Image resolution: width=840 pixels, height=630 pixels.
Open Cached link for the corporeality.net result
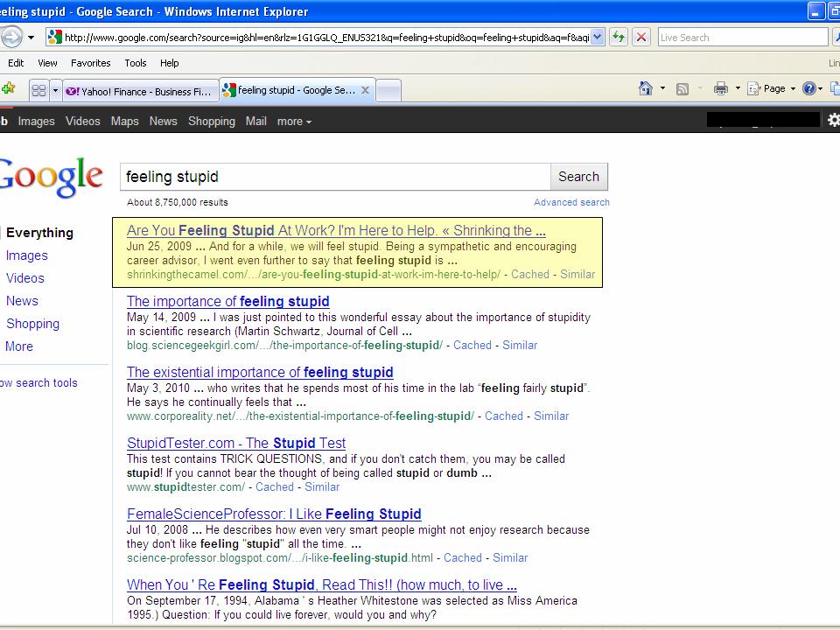tap(504, 416)
